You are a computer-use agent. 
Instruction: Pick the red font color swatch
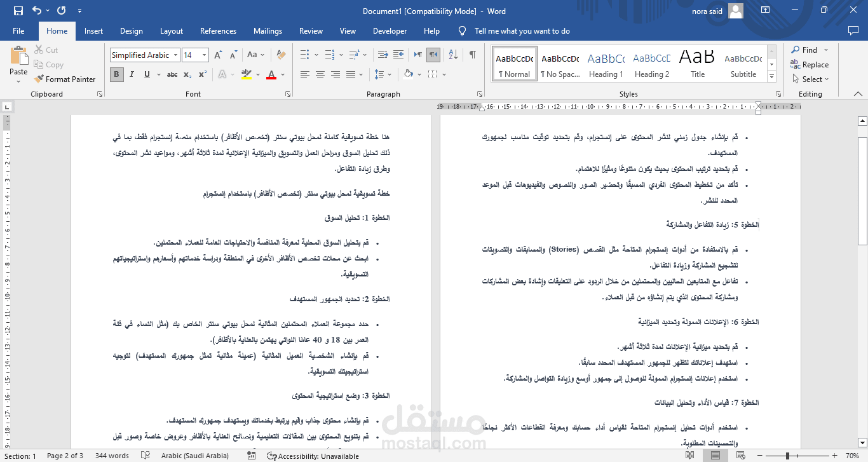(x=271, y=74)
